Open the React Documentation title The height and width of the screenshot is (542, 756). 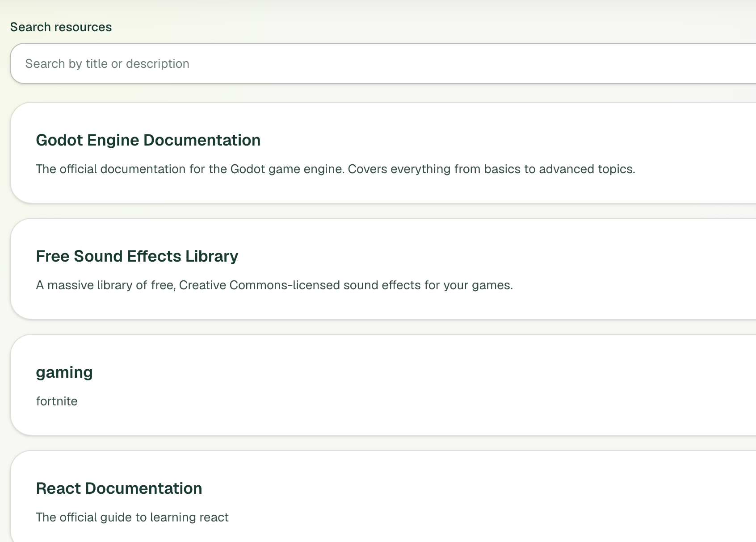(x=119, y=488)
